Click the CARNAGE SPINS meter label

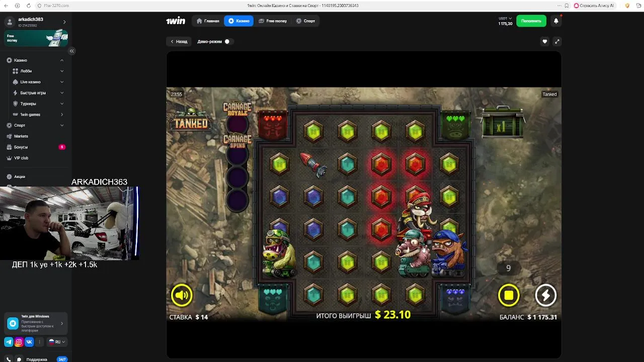tap(237, 141)
